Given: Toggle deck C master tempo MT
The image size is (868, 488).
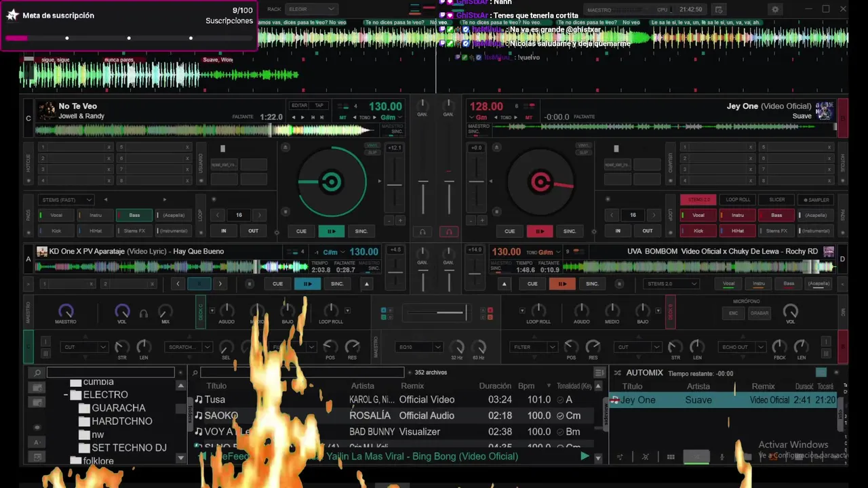Looking at the screenshot, I should (x=343, y=117).
